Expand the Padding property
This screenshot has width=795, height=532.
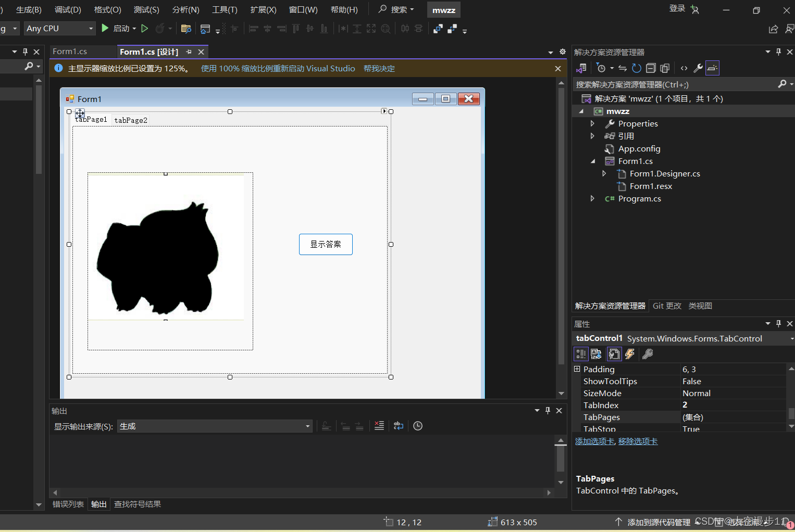click(x=577, y=369)
